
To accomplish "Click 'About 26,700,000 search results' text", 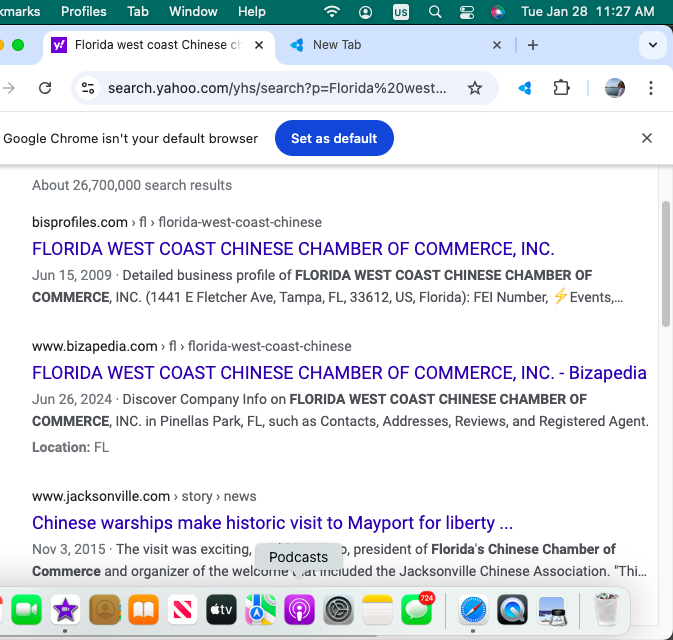I will (132, 185).
